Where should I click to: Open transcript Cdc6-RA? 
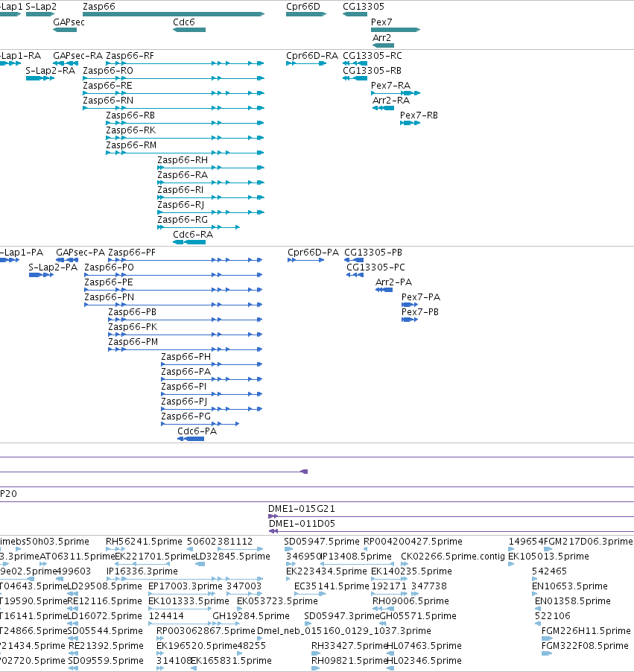pos(193,235)
